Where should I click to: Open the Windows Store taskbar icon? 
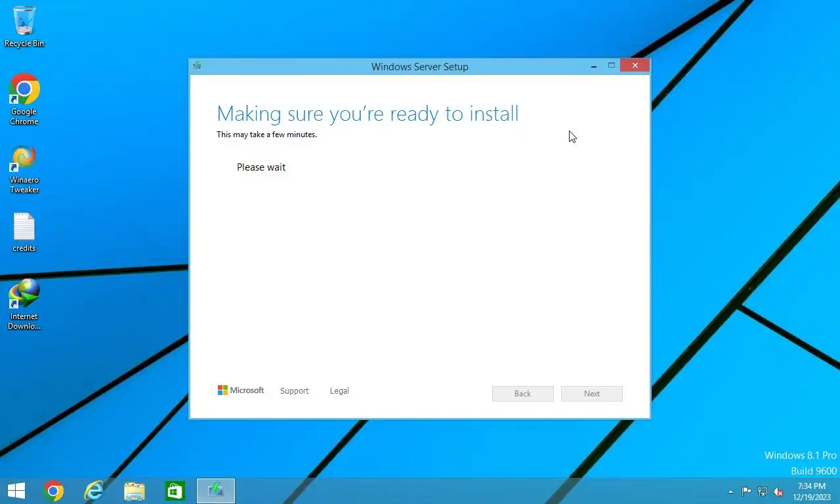175,491
